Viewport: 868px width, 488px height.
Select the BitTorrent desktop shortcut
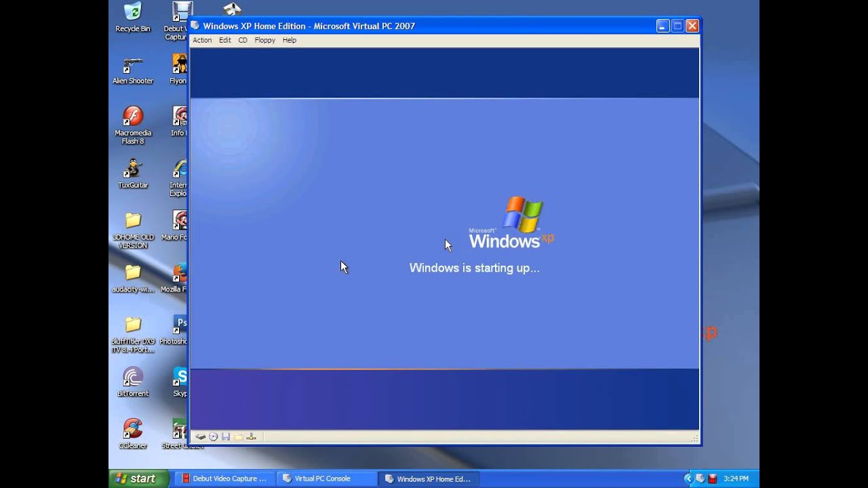(133, 383)
